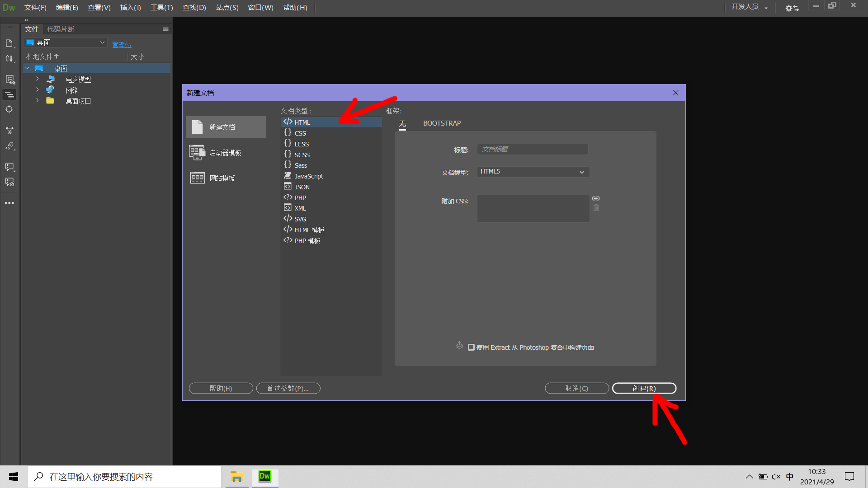Select LESS document type
This screenshot has width=868, height=488.
point(331,144)
